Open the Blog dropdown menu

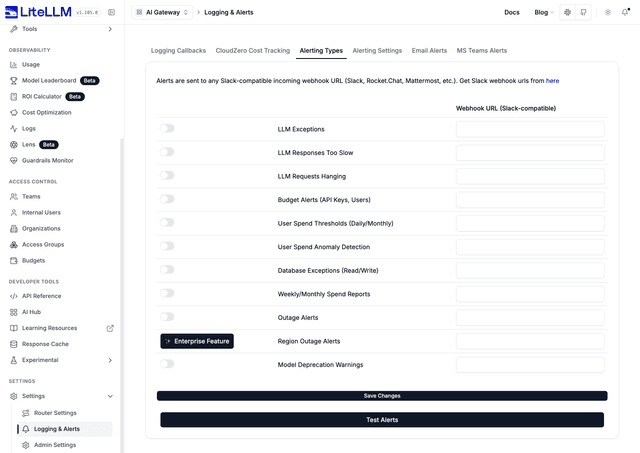(x=544, y=12)
